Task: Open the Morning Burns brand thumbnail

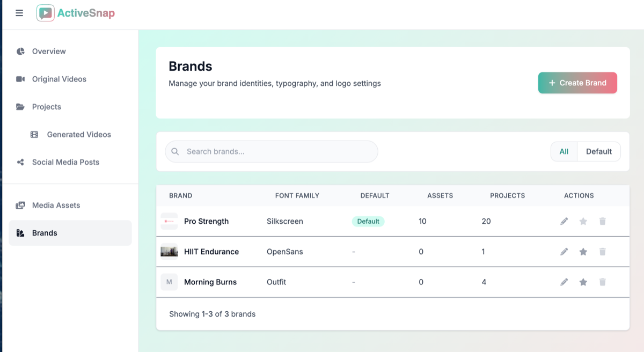Action: click(169, 282)
